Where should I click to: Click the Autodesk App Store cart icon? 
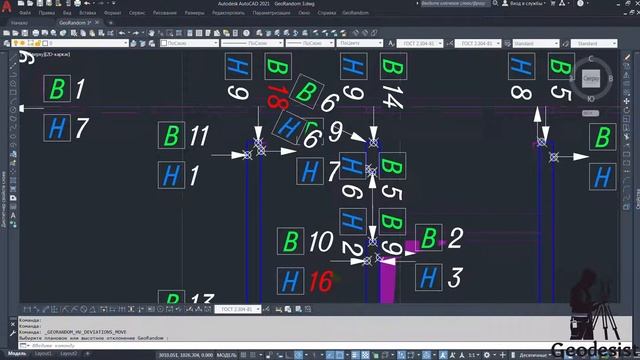click(553, 3)
